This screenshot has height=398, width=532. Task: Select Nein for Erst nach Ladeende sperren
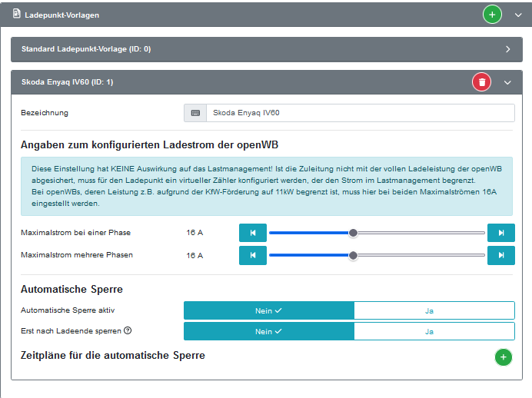[269, 331]
